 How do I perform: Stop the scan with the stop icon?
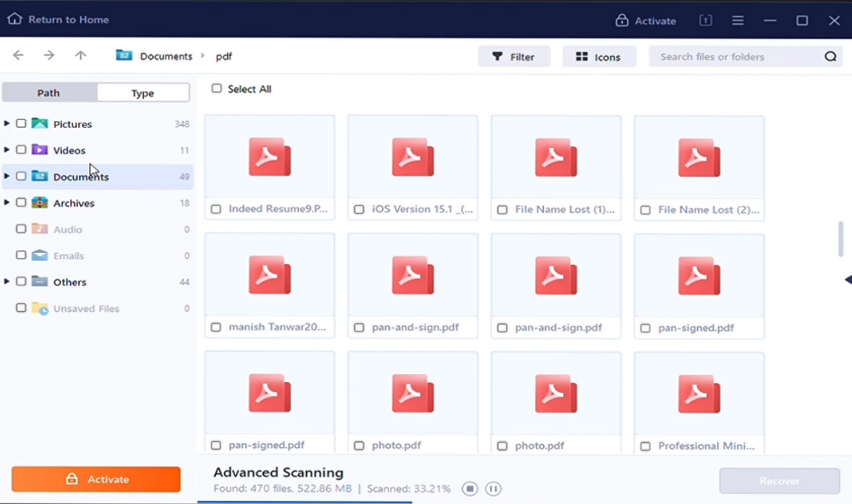(x=469, y=488)
